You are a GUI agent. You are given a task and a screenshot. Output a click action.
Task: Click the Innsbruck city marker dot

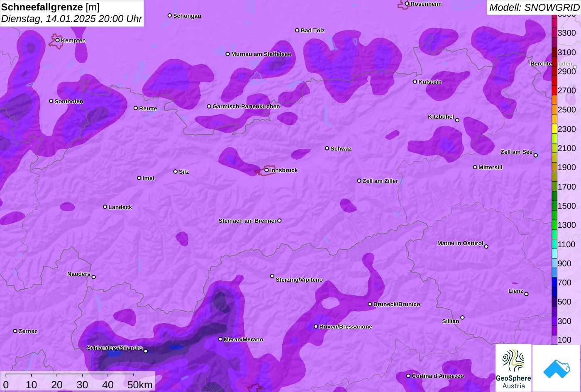point(267,170)
